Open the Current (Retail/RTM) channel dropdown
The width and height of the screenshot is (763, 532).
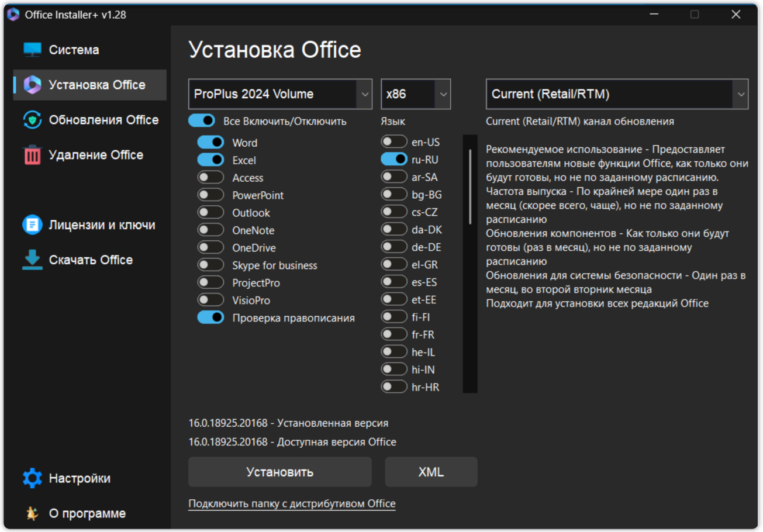pos(617,94)
